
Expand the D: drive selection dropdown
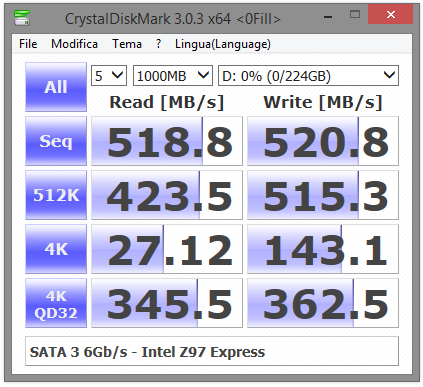(308, 76)
